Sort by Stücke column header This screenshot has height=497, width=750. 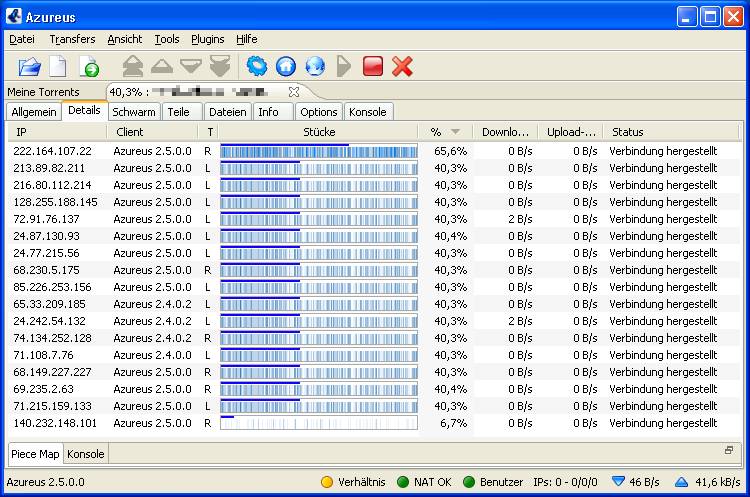pos(319,132)
